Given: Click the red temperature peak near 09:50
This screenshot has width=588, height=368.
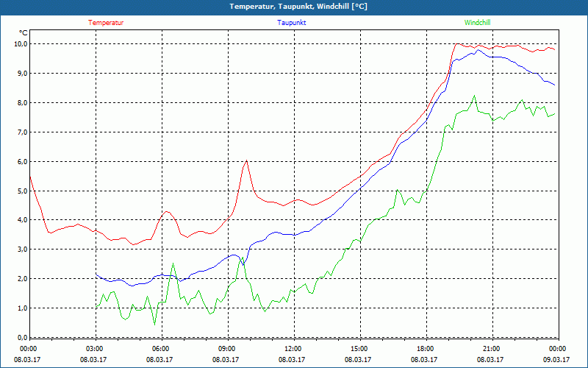Looking at the screenshot, I should click(x=246, y=160).
